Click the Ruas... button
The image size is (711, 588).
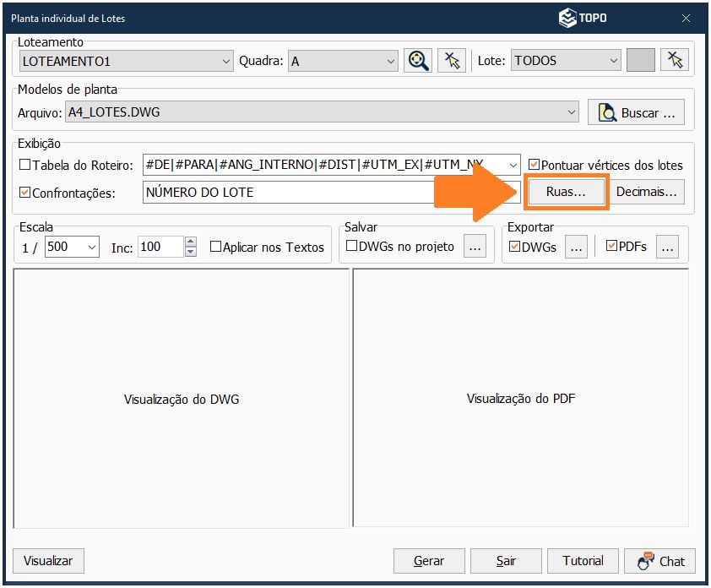point(566,192)
